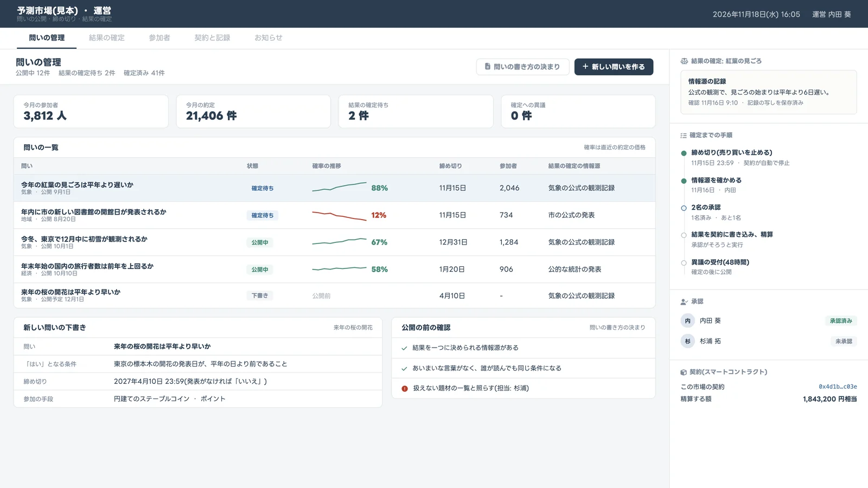This screenshot has width=868, height=488.
Task: Click the document icon in 問いの書き方の決まり button
Action: coord(488,67)
